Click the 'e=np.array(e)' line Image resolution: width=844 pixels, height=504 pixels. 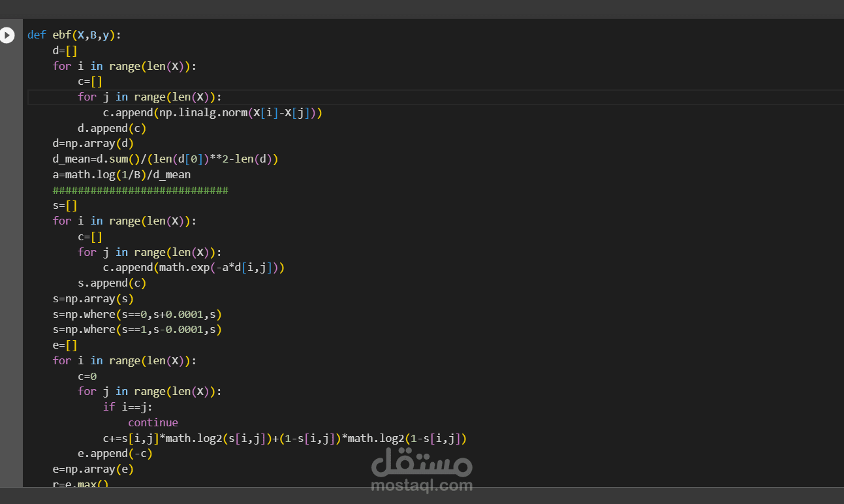pos(93,469)
